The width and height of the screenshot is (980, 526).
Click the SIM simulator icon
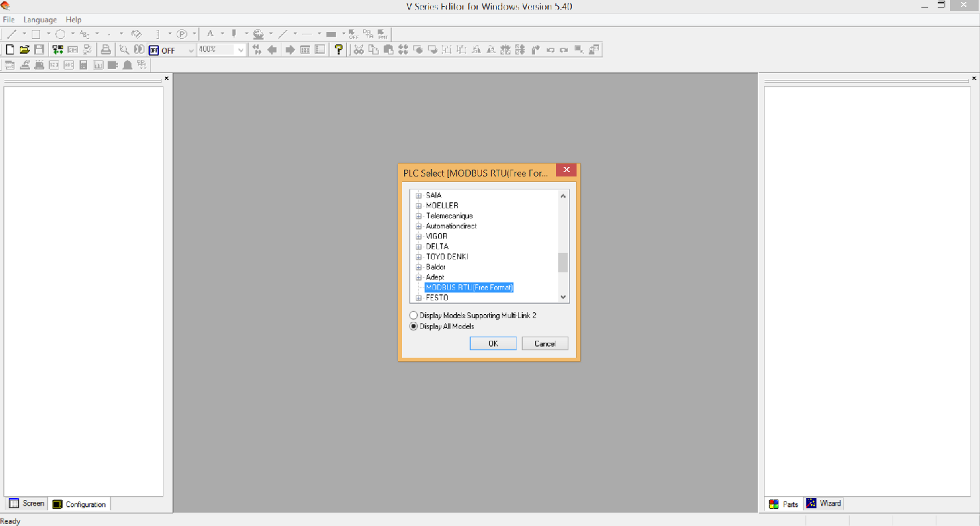pyautogui.click(x=72, y=50)
